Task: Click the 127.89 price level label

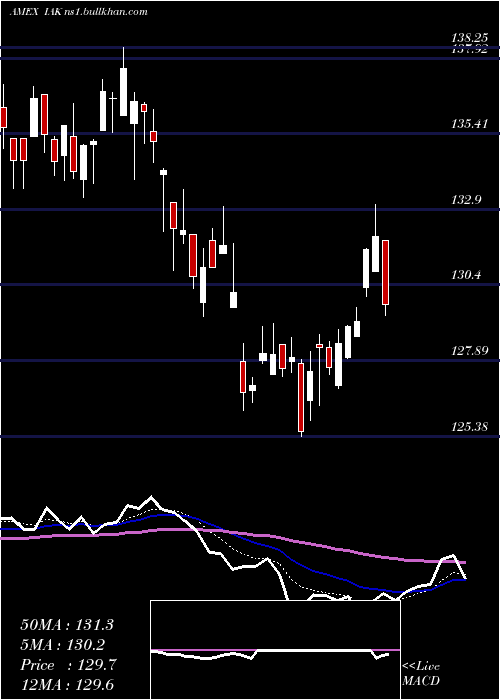Action: coord(469,350)
